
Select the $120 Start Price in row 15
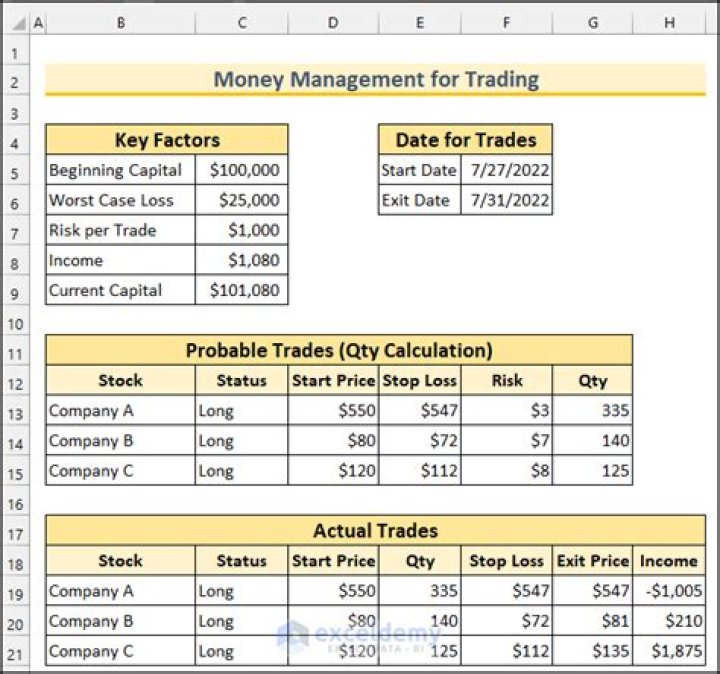333,470
